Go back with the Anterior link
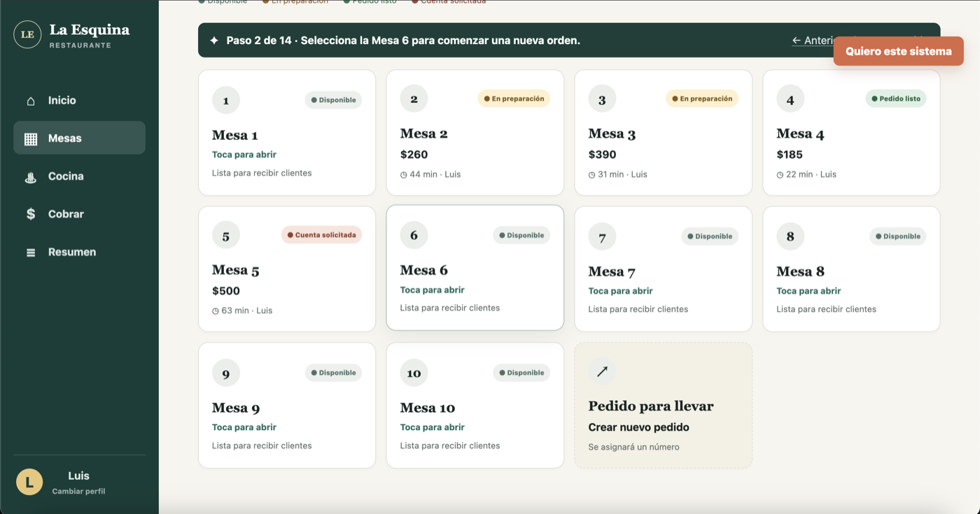Viewport: 980px width, 514px height. [813, 41]
